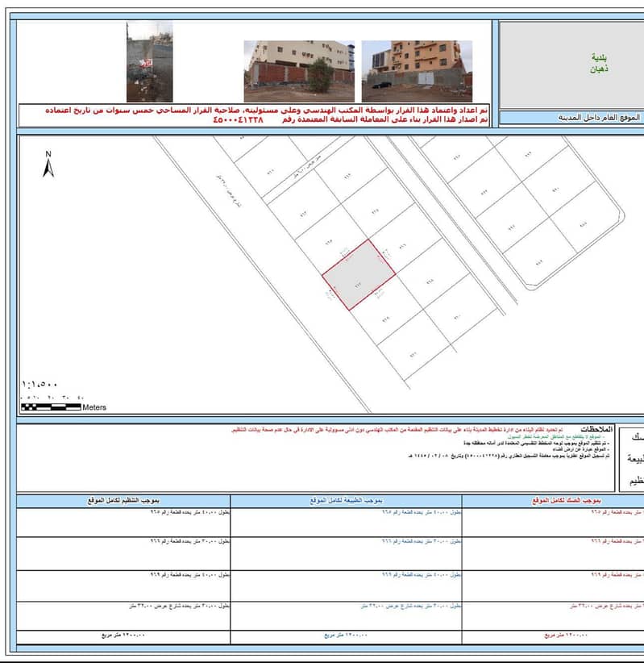The width and height of the screenshot is (644, 663).
Task: Click the black-and-white scale bar
Action: point(51,407)
